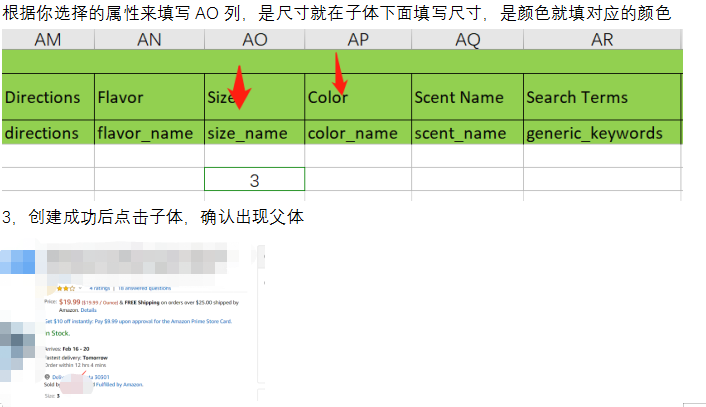706x407 pixels.
Task: Click the Size header cell
Action: pyautogui.click(x=254, y=97)
